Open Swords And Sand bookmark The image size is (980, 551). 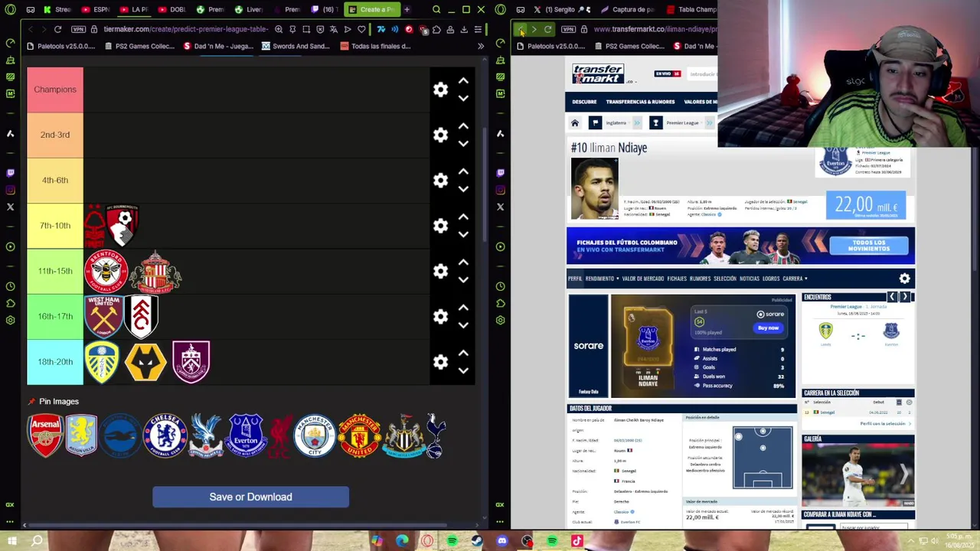click(x=296, y=46)
